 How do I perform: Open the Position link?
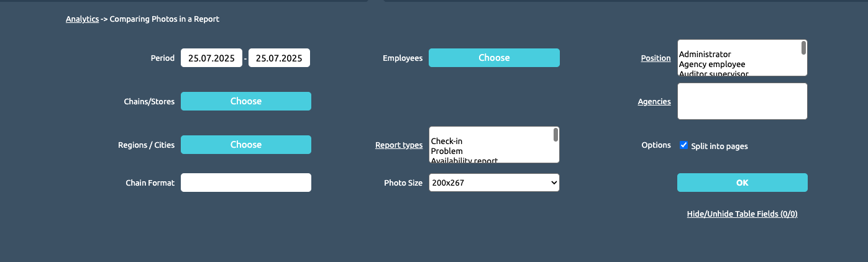[x=656, y=58]
